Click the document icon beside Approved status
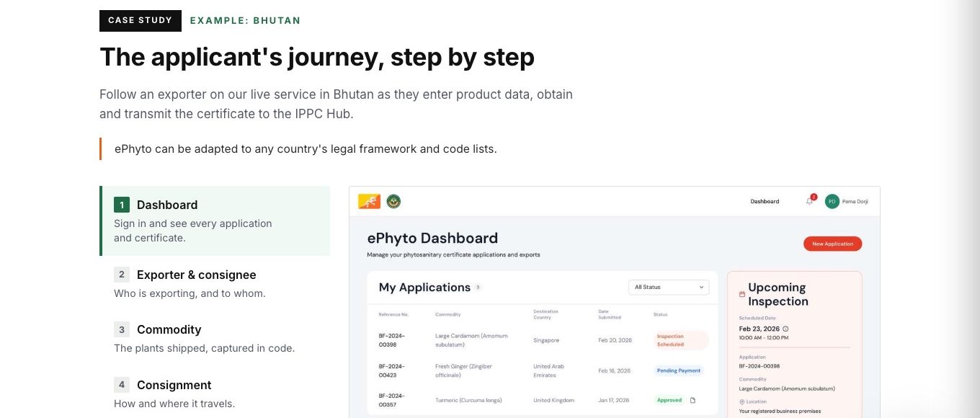Viewport: 980px width, 418px height. coord(692,400)
